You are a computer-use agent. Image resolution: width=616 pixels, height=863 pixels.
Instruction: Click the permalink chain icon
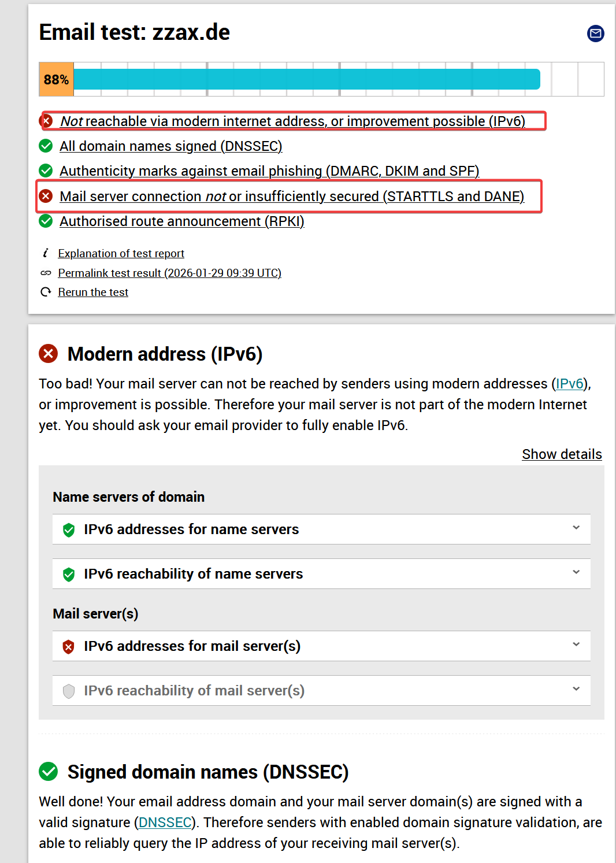[x=46, y=273]
